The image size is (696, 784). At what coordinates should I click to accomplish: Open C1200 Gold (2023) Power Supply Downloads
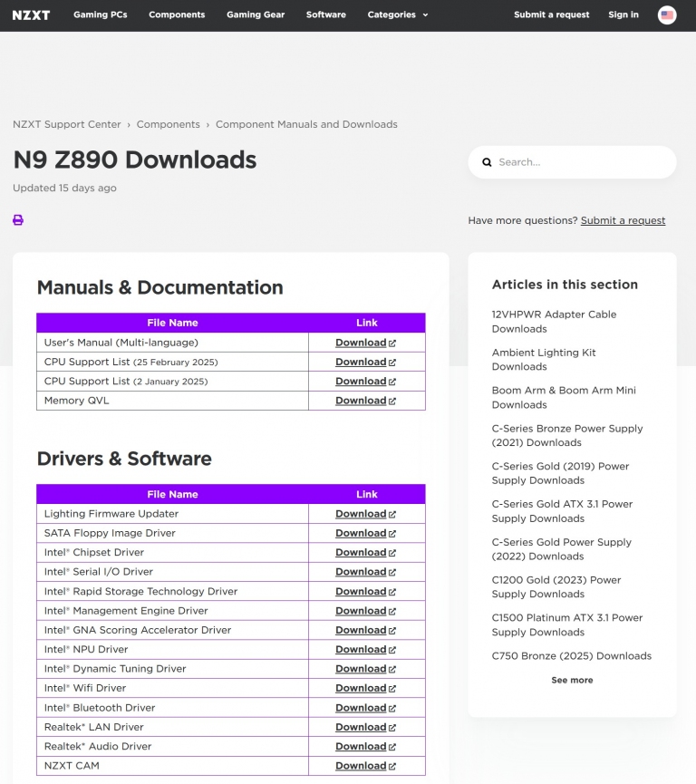(556, 587)
